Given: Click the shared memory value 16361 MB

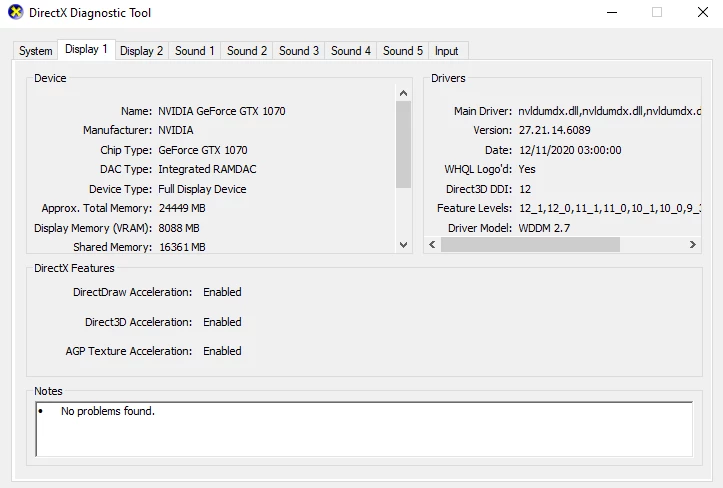Looking at the screenshot, I should click(182, 247).
